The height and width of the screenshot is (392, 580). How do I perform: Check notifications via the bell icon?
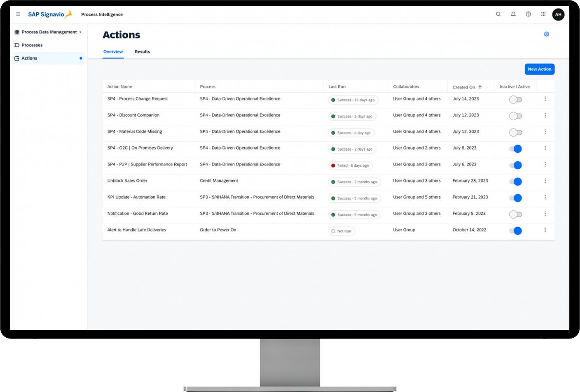point(513,14)
